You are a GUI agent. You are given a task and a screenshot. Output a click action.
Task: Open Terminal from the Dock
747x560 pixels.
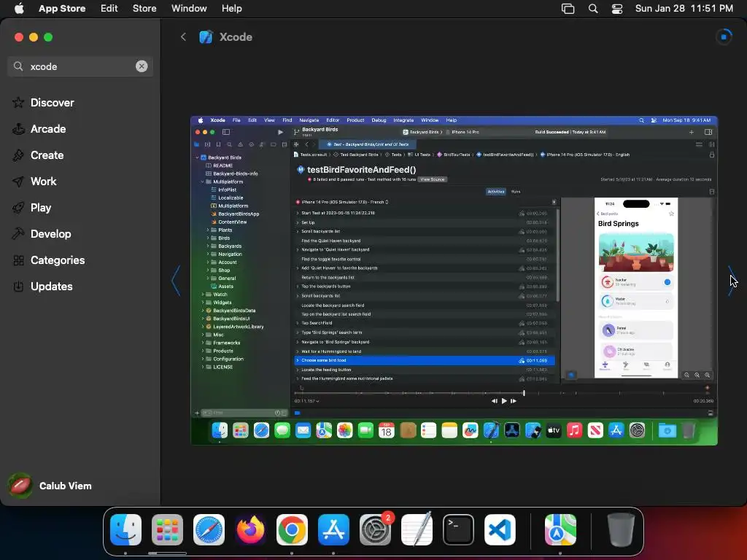tap(458, 529)
